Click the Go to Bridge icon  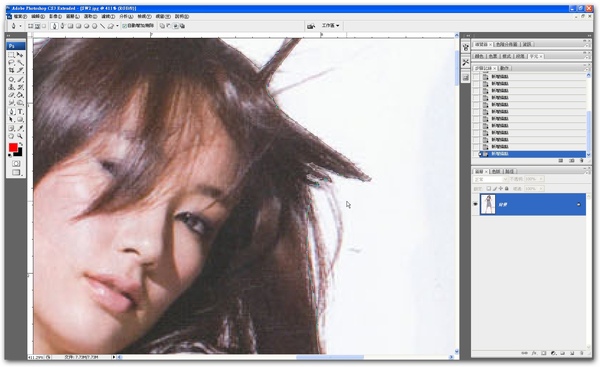point(311,26)
